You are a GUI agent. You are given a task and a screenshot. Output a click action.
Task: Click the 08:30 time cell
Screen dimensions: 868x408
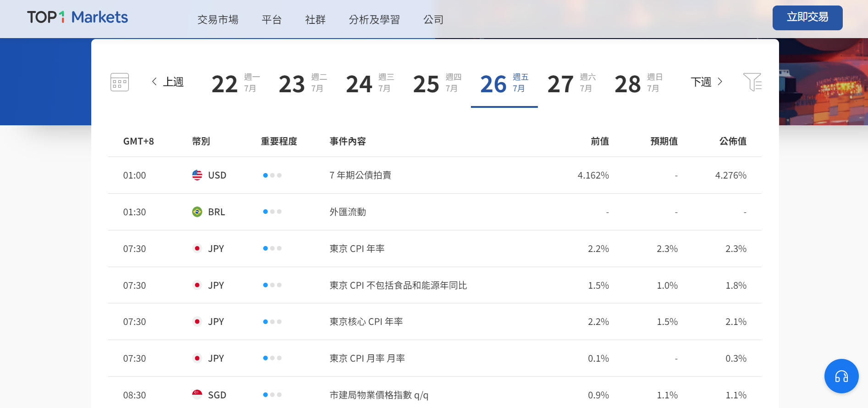click(134, 395)
